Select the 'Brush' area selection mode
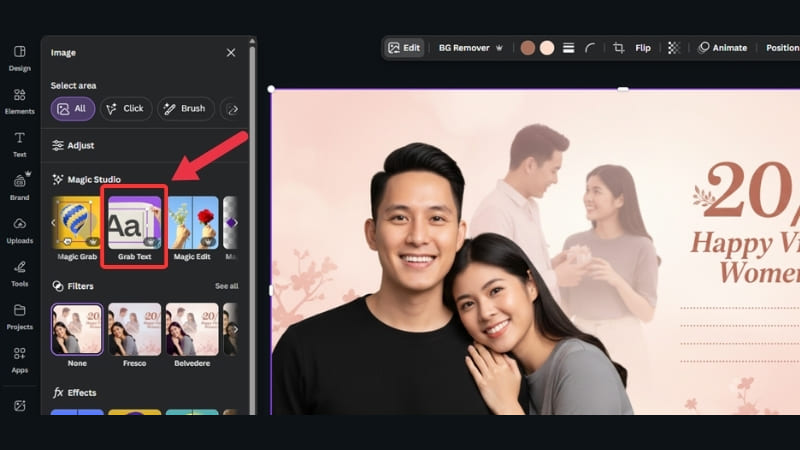The image size is (800, 450). click(x=185, y=108)
